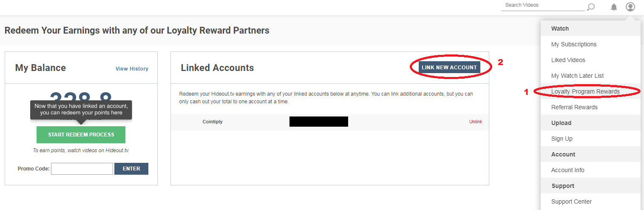
Task: Click the redacted Cointiply account value
Action: pyautogui.click(x=318, y=122)
